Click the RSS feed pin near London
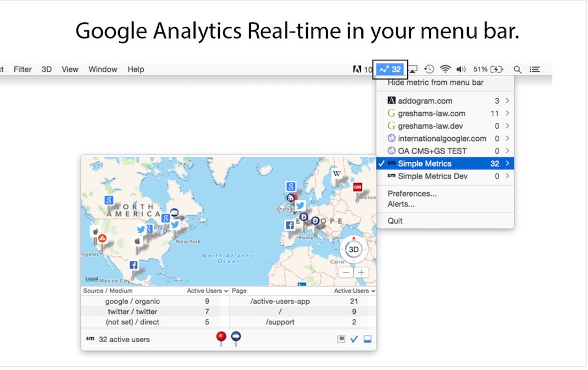The height and width of the screenshot is (370, 588). 291,198
